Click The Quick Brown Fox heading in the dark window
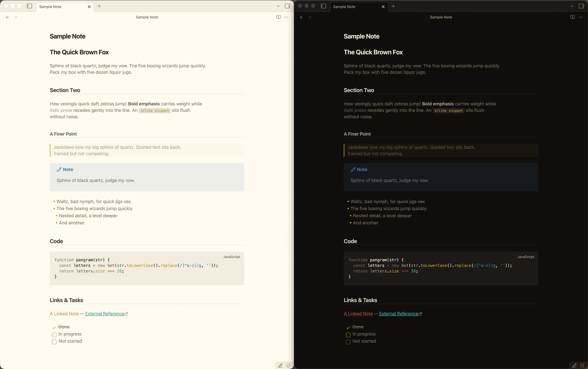The width and height of the screenshot is (588, 369). 373,52
